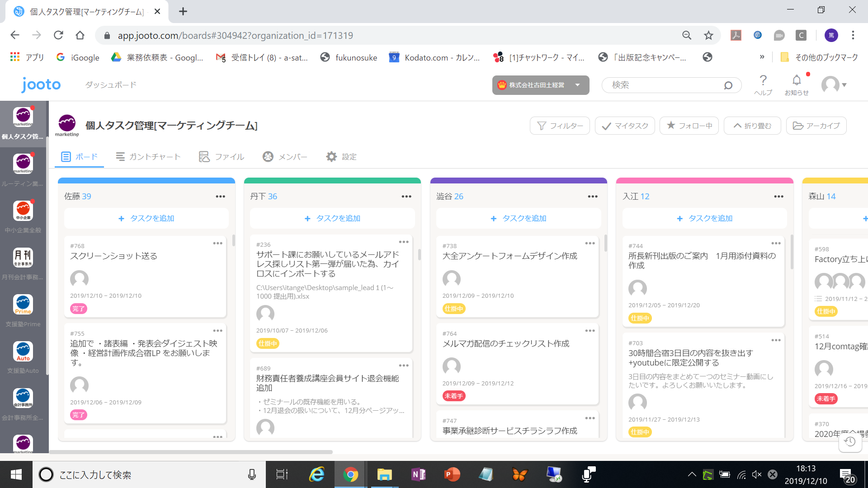The height and width of the screenshot is (488, 868).
Task: Click タスクを追加 in 入江 column
Action: tap(705, 218)
